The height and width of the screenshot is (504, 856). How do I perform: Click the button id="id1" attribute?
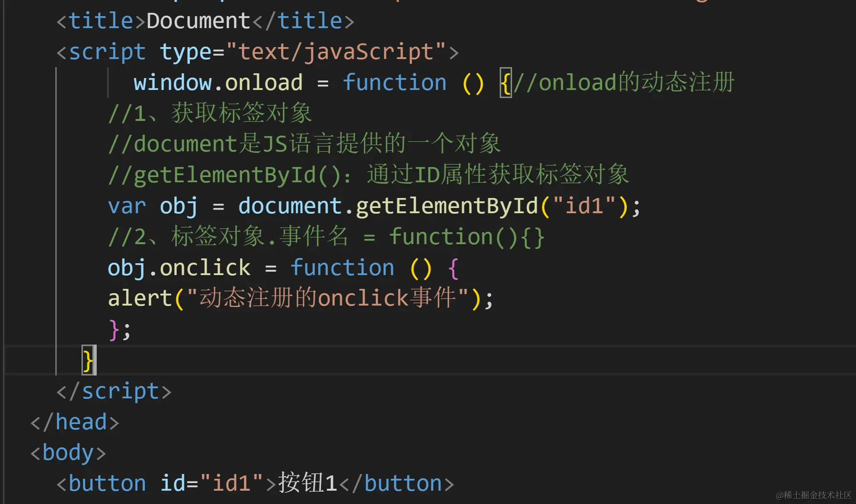[211, 484]
